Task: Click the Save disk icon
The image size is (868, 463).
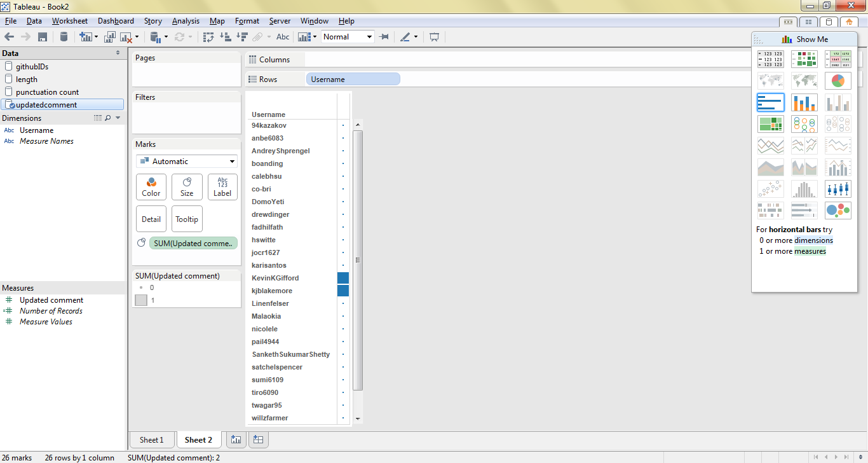Action: click(43, 37)
